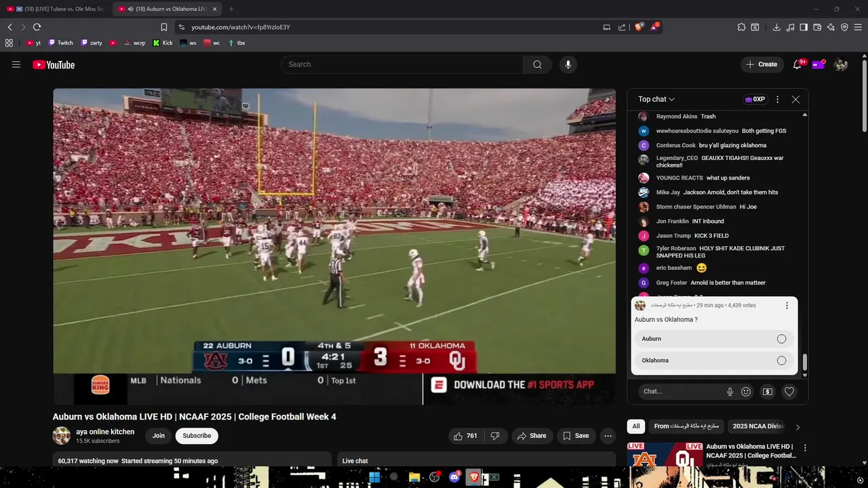The image size is (868, 488).
Task: Open the live chat options menu
Action: (777, 99)
